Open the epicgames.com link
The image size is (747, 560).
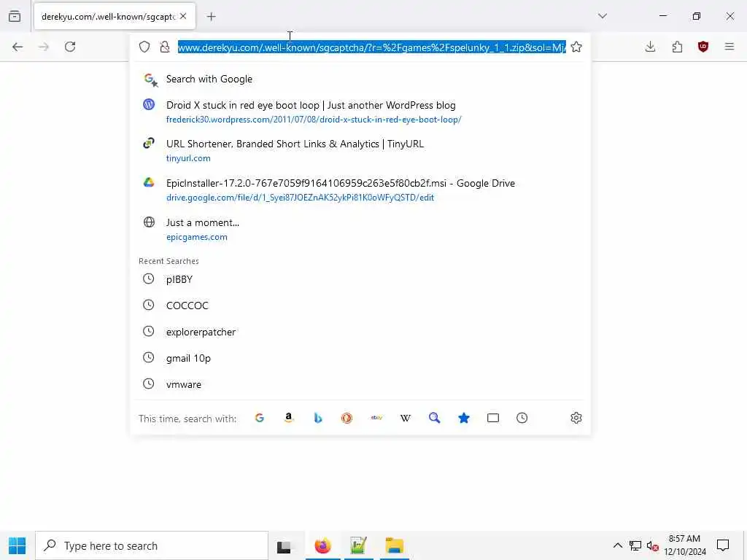(x=197, y=237)
